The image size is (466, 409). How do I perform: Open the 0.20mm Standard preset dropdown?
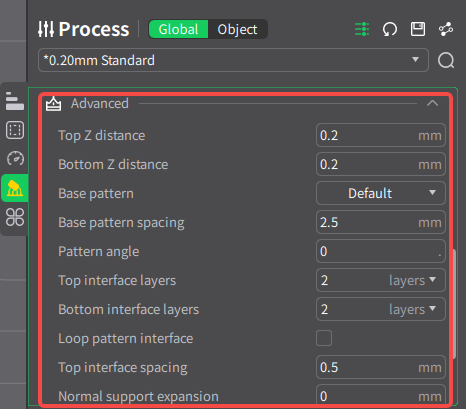(233, 60)
